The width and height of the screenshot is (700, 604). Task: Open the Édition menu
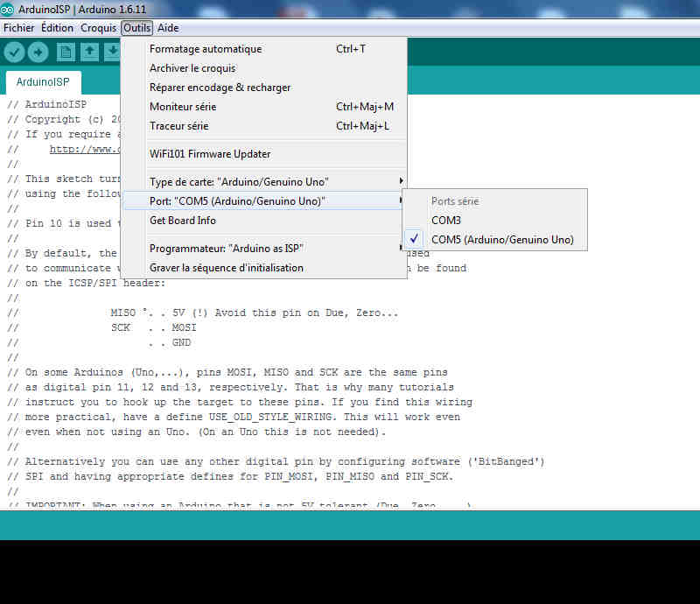(x=57, y=28)
